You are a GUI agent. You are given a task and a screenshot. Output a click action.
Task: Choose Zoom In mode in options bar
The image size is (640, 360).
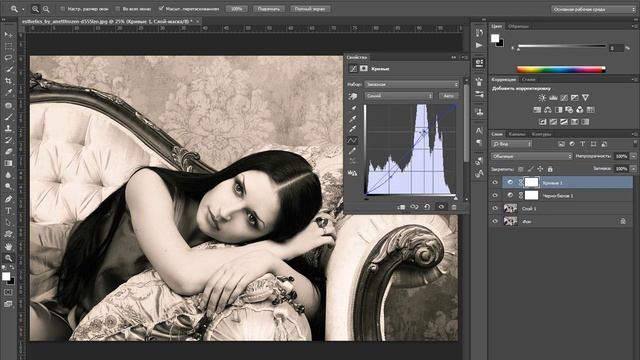(36, 9)
